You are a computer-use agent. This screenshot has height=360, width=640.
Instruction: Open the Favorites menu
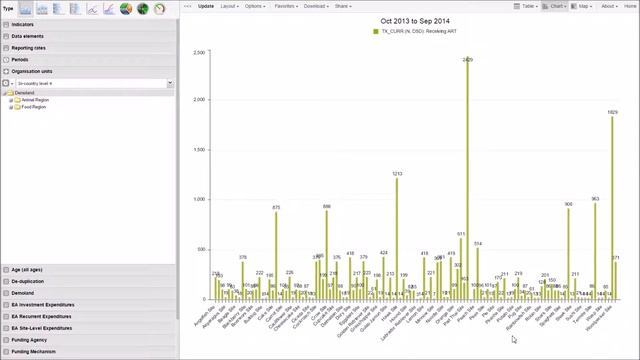[x=286, y=6]
